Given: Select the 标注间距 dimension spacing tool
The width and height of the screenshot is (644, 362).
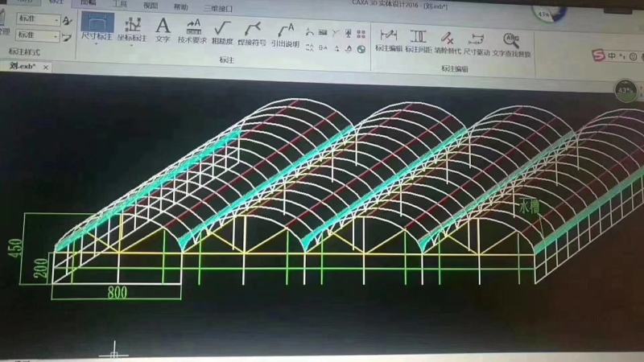Looking at the screenshot, I should pyautogui.click(x=418, y=41).
